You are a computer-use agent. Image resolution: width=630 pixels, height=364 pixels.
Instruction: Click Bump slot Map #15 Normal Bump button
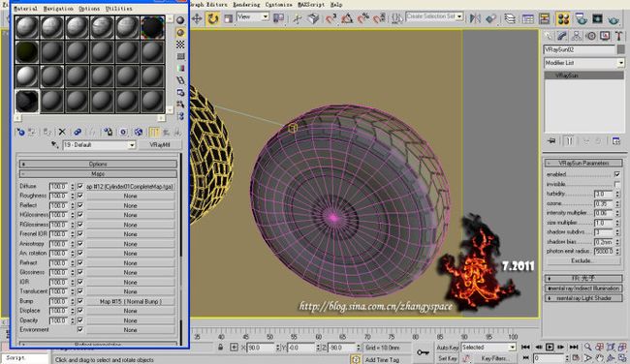[131, 301]
